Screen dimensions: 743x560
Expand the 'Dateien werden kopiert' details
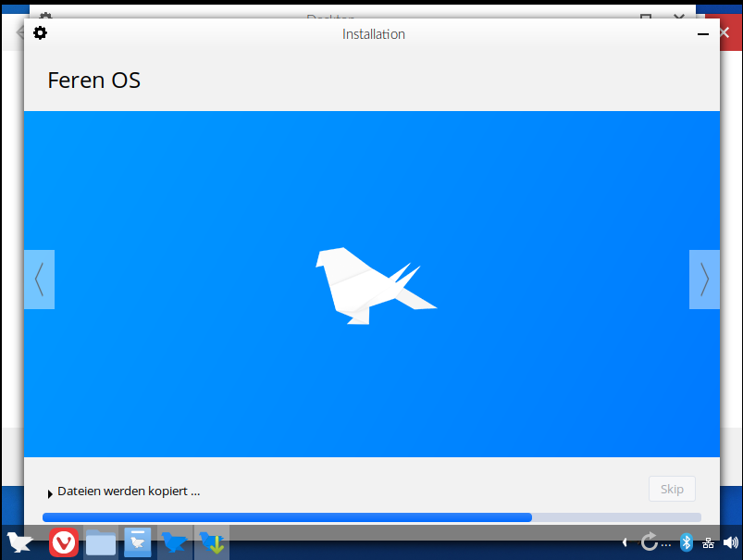(x=50, y=492)
